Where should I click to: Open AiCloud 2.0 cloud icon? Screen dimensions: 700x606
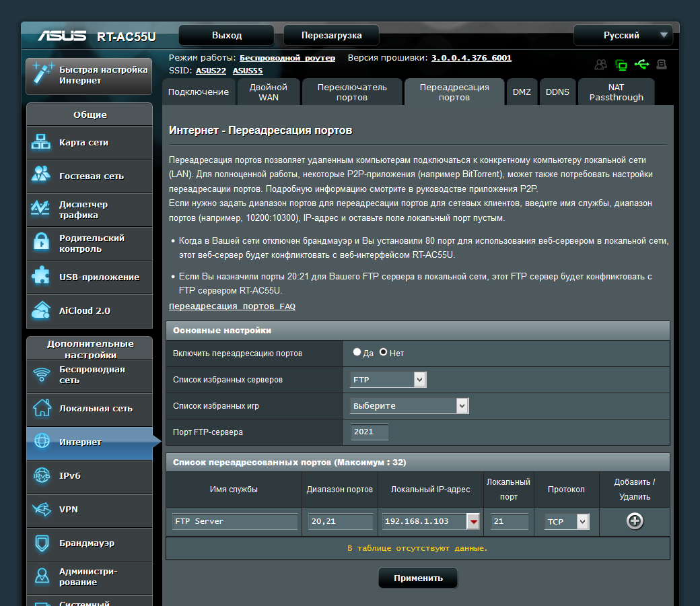(x=42, y=310)
